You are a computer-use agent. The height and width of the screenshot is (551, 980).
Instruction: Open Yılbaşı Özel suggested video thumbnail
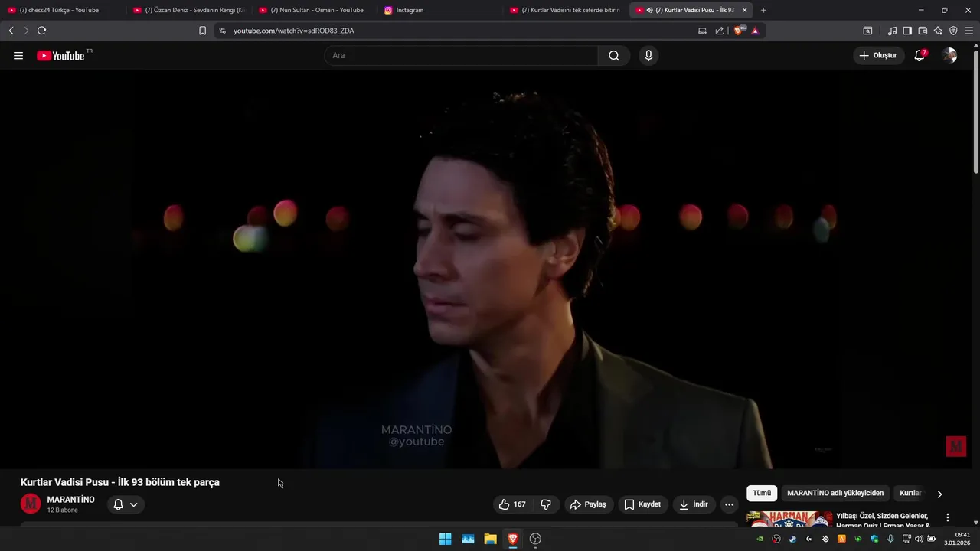tap(789, 519)
